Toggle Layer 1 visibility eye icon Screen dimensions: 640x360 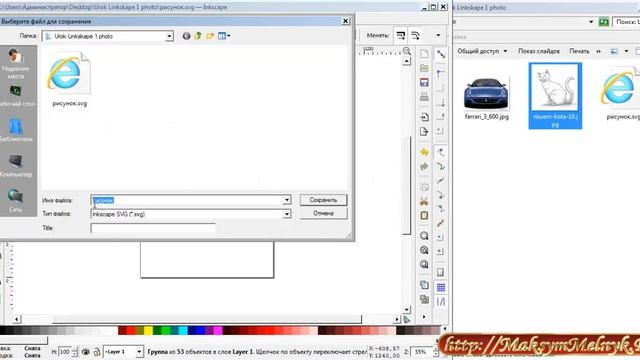(x=86, y=351)
